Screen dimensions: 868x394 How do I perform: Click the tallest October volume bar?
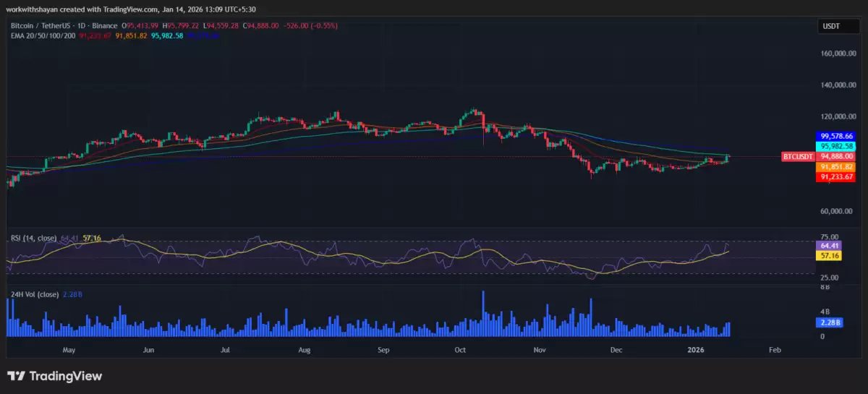tap(482, 314)
